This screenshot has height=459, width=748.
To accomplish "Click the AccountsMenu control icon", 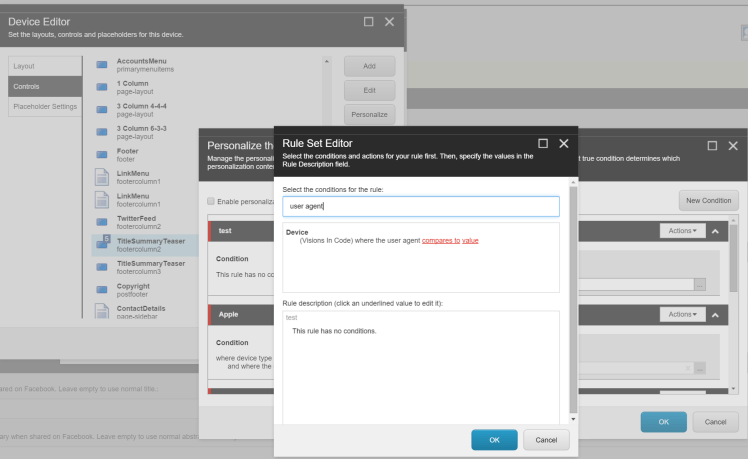I will pyautogui.click(x=102, y=64).
